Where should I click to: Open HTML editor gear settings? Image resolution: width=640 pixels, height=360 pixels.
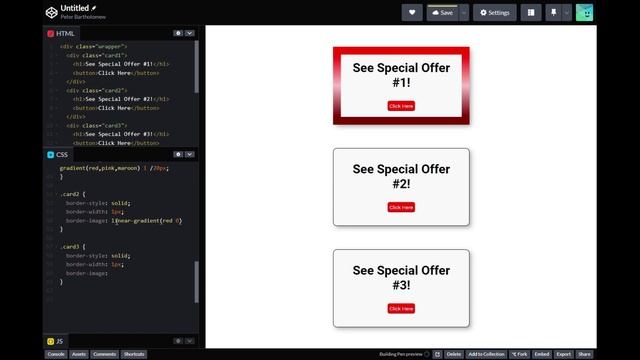click(x=178, y=33)
